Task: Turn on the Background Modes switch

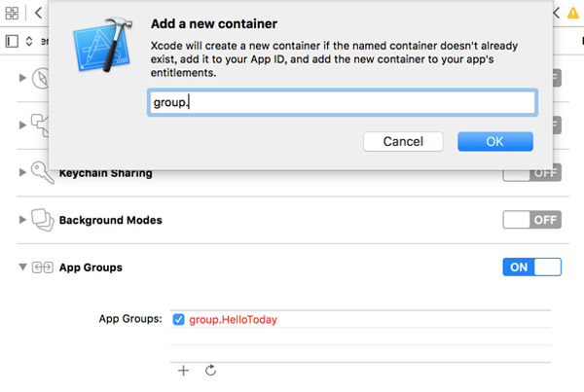Action: click(532, 220)
